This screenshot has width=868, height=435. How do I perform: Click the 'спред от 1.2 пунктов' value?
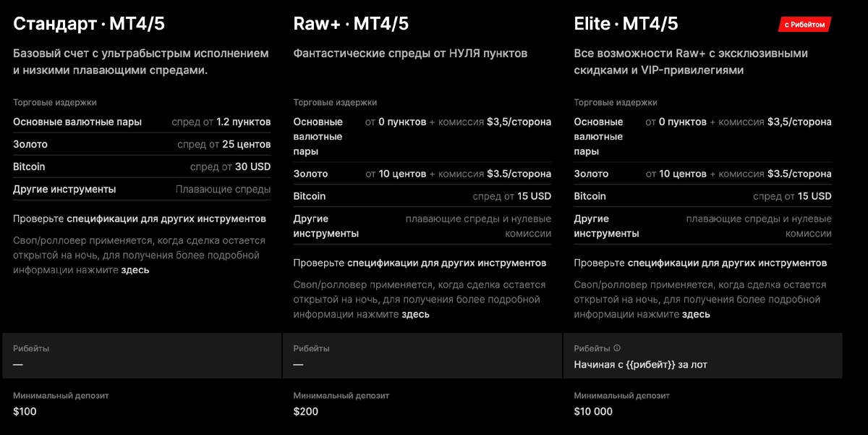221,122
